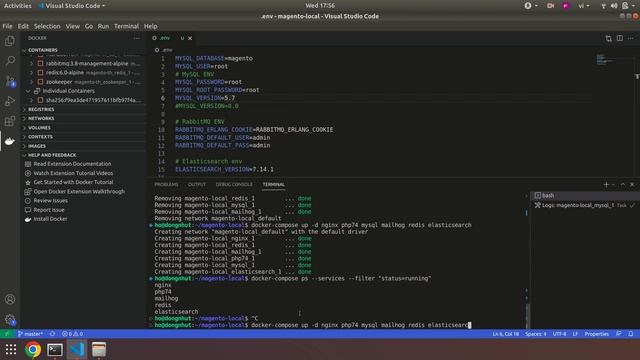Expand the redis:6.0-alpine container
Screen dimensions: 640x360
(31, 73)
